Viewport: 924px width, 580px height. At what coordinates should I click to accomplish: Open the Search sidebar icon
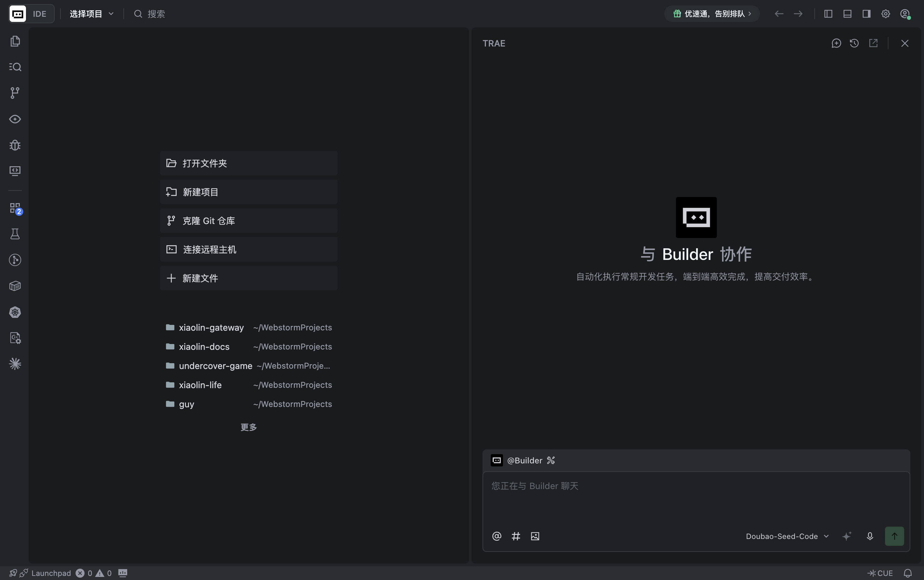pos(15,67)
